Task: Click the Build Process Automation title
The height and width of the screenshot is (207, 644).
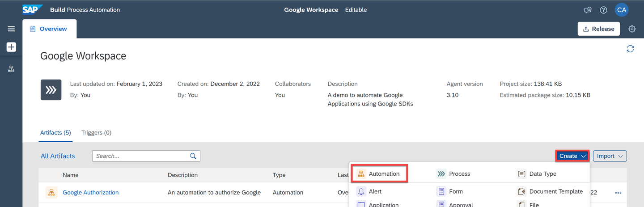Action: (x=85, y=10)
